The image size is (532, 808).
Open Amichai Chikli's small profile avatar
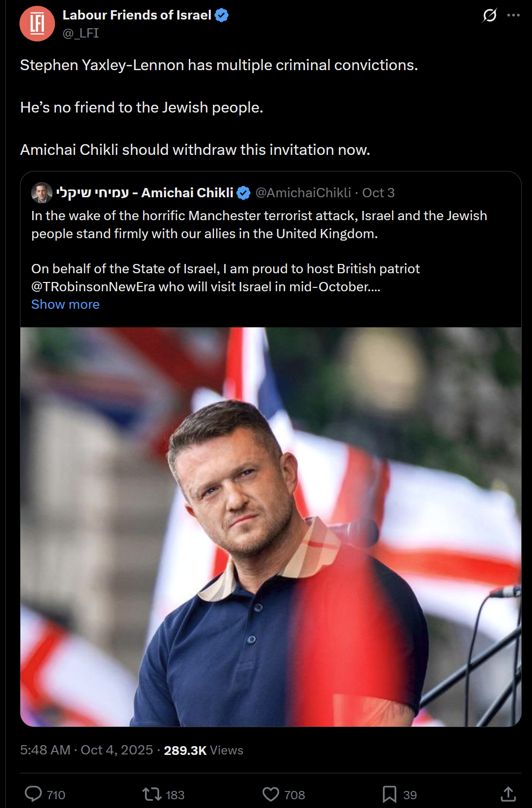coord(42,193)
